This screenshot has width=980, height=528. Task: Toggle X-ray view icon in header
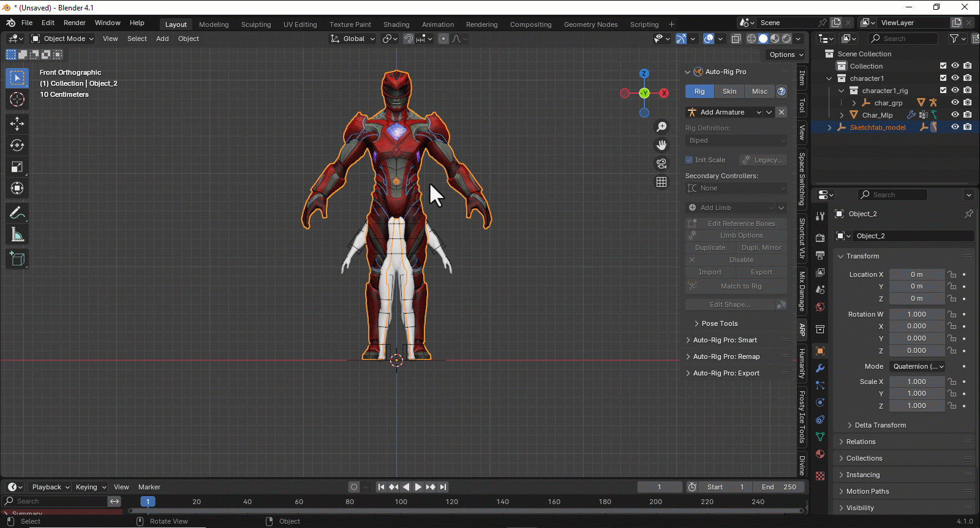(x=736, y=39)
